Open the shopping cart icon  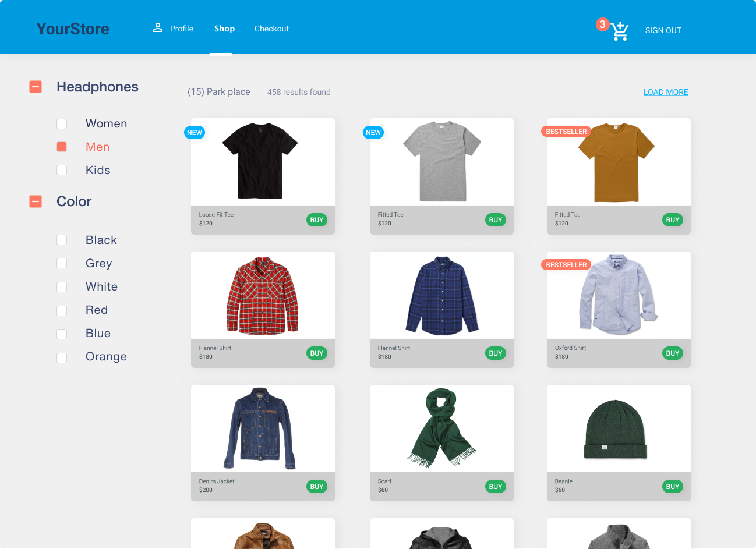(620, 31)
